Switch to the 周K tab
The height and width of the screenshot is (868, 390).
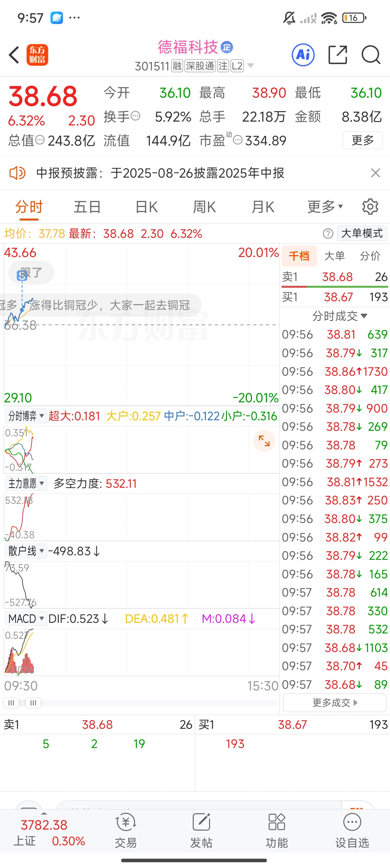click(204, 206)
